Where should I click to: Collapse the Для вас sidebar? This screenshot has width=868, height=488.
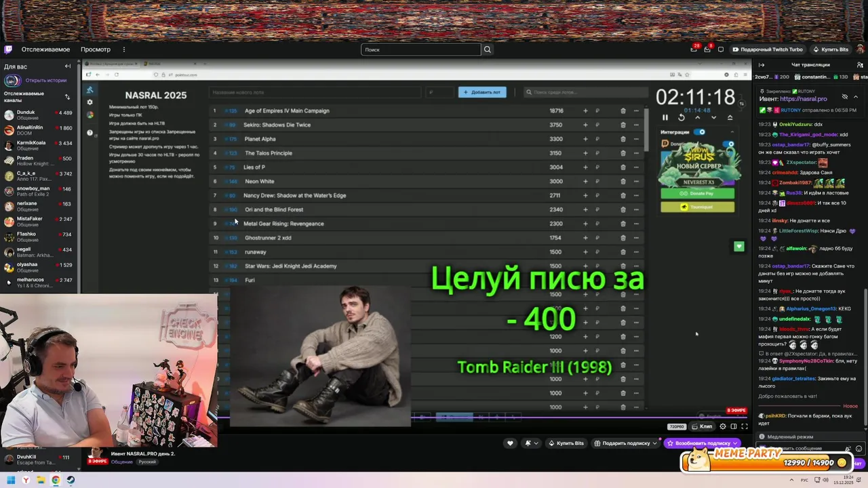[x=68, y=66]
